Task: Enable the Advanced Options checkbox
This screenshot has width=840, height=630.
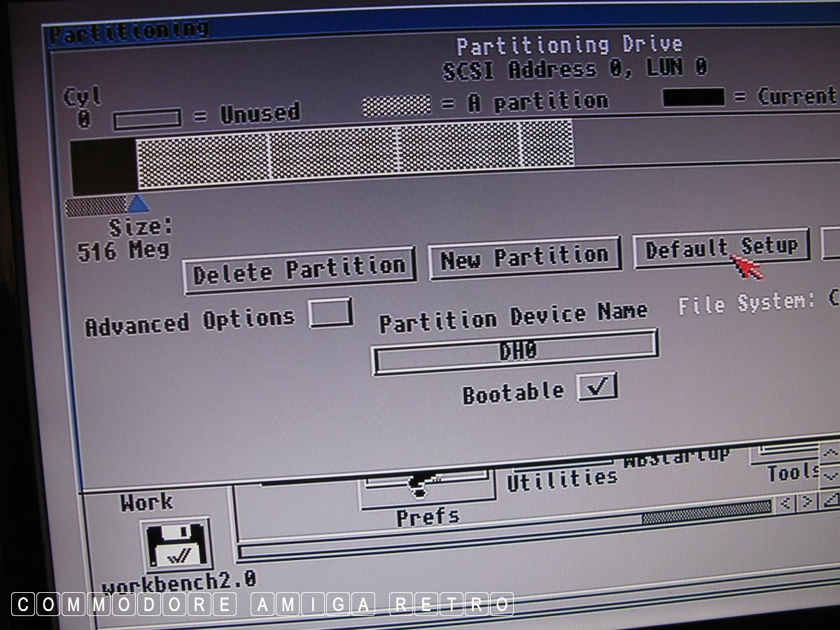Action: pos(330,312)
